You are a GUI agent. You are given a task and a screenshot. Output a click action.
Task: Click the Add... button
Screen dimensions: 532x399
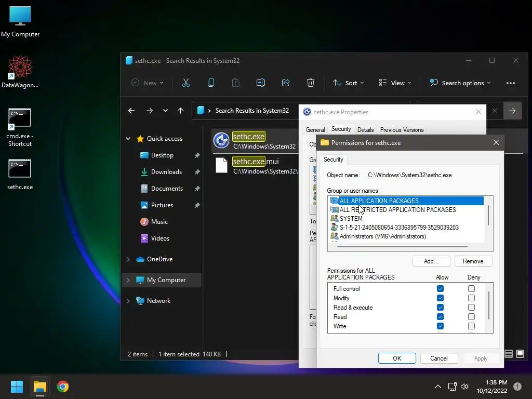pyautogui.click(x=431, y=261)
